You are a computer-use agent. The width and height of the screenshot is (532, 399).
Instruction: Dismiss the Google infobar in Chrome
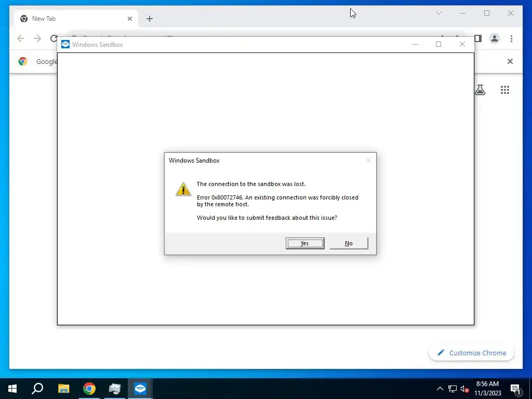pyautogui.click(x=510, y=61)
